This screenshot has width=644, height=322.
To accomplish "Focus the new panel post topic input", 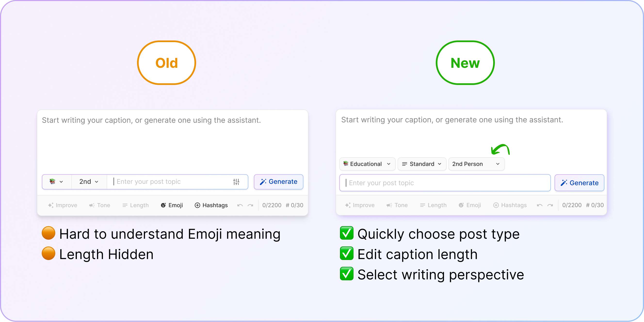I will coord(445,183).
